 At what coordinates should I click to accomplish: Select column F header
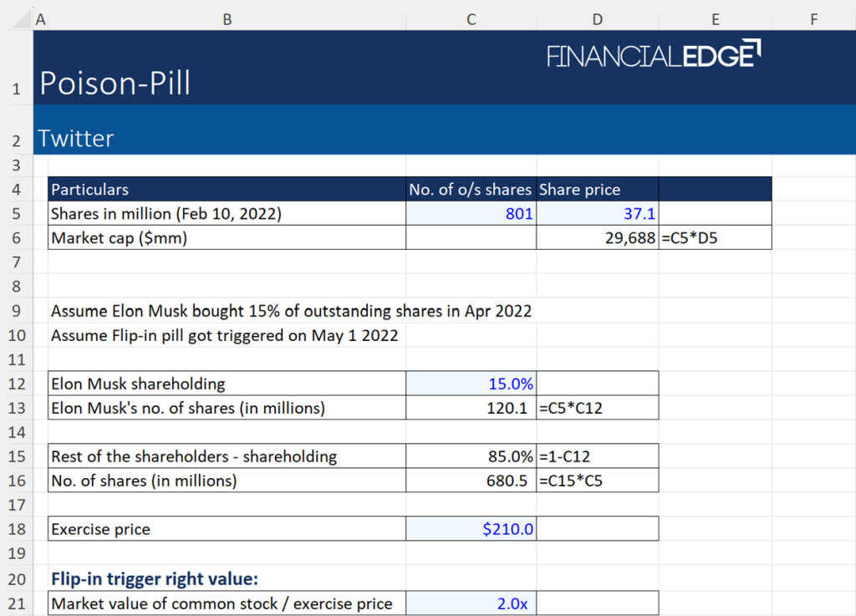click(x=813, y=18)
